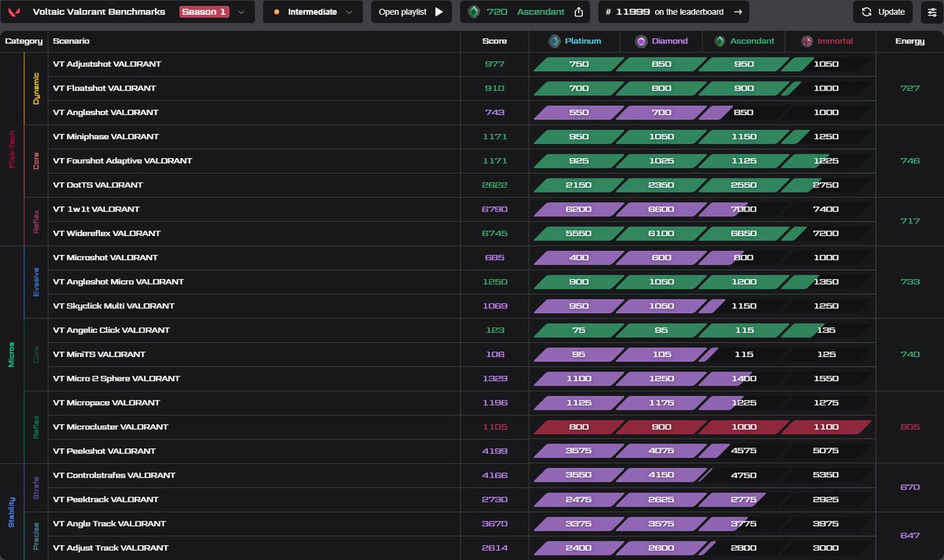Select VT Angelic Click VALORANT scenario
This screenshot has height=560, width=944.
click(110, 330)
